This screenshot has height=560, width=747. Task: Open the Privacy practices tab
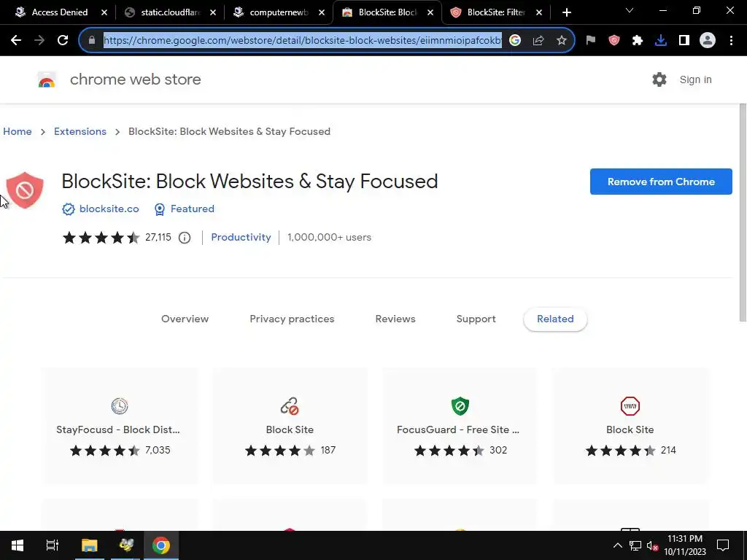click(x=292, y=319)
